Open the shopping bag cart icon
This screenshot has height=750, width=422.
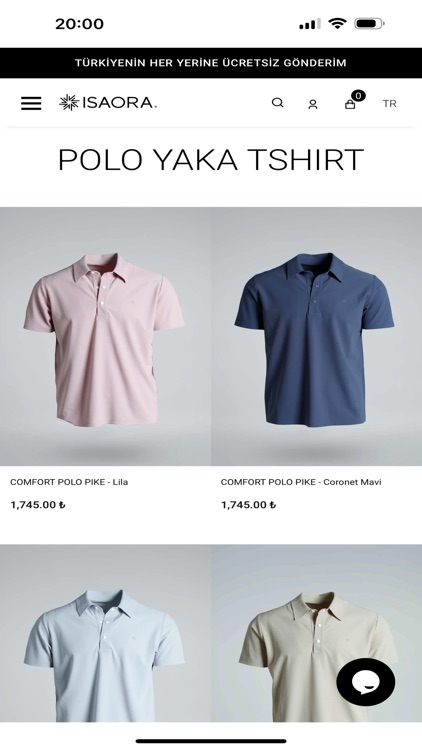(350, 104)
